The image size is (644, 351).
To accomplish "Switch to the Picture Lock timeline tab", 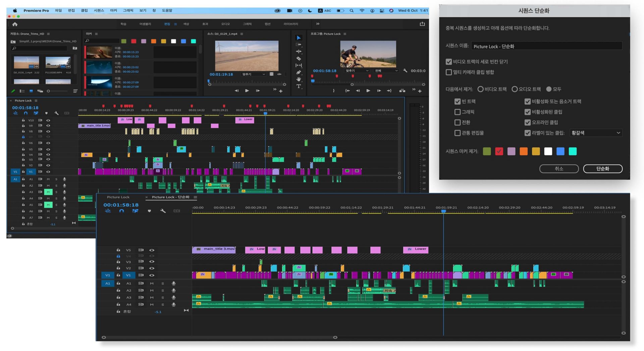I will coord(118,197).
